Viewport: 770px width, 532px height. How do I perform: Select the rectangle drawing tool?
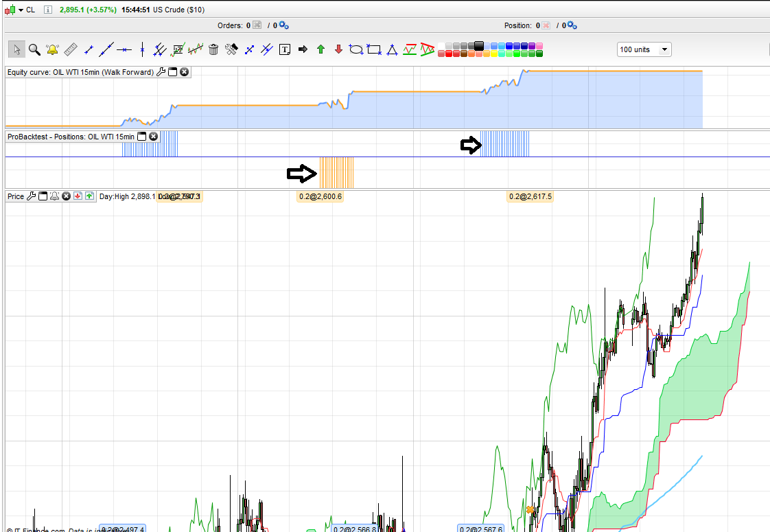point(374,49)
